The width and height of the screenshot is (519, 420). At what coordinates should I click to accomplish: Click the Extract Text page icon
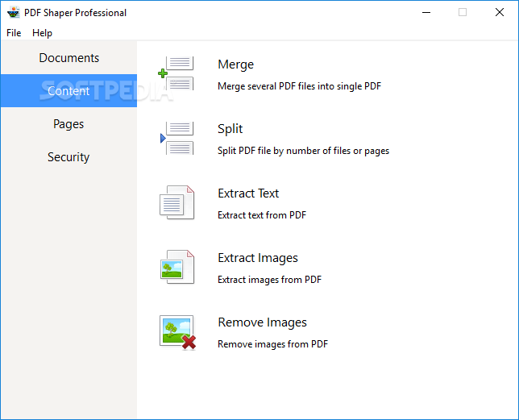tap(176, 202)
